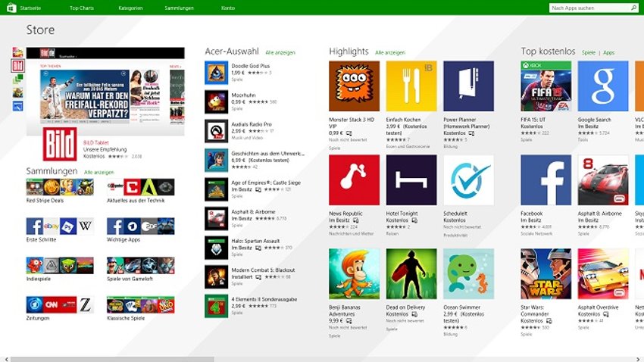The width and height of the screenshot is (644, 362).
Task: Click the 'BILD Tablet' title text
Action: pyautogui.click(x=95, y=142)
